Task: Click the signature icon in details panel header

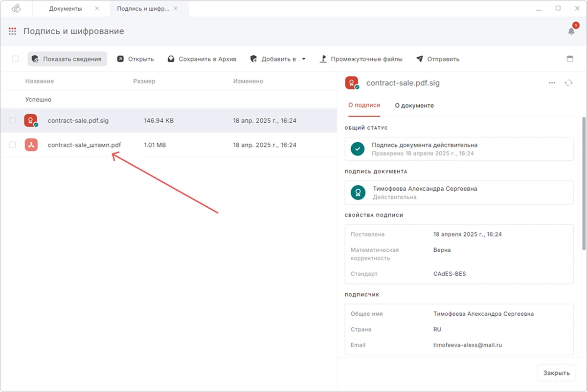Action: tap(351, 83)
